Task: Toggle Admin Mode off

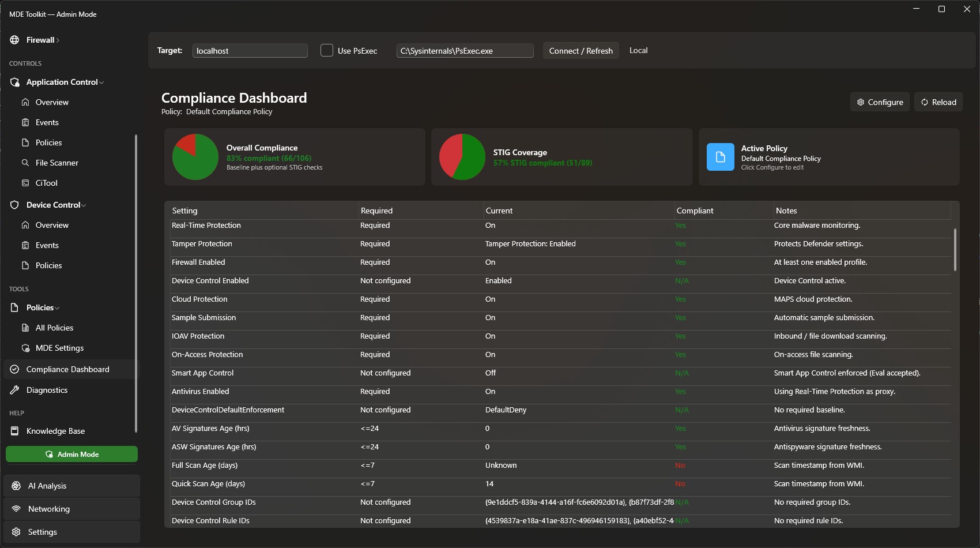Action: [71, 454]
